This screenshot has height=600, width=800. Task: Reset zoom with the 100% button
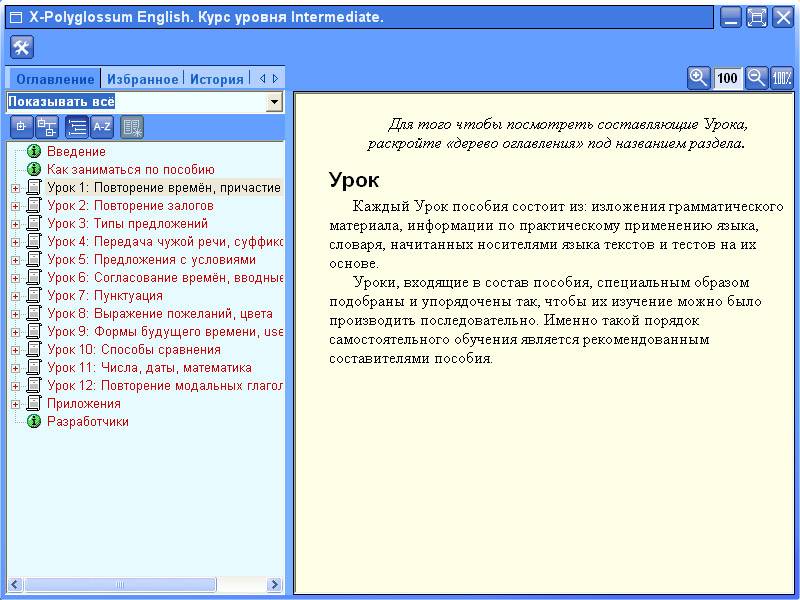(782, 78)
